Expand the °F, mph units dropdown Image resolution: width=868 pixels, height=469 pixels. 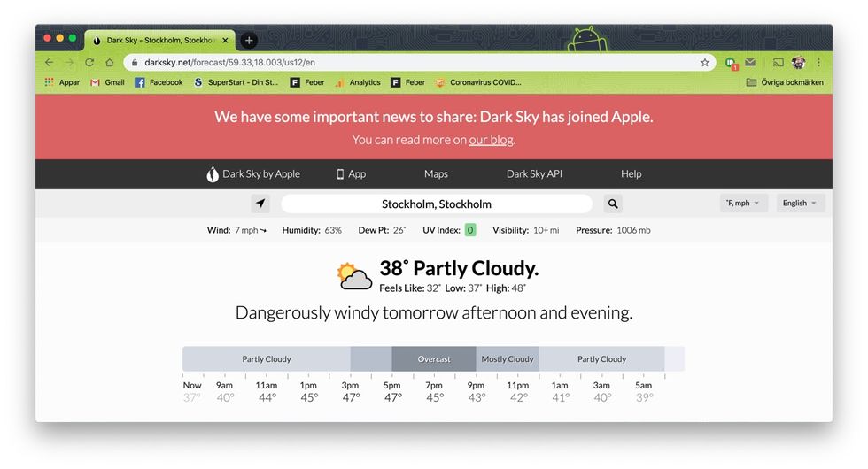coord(743,203)
